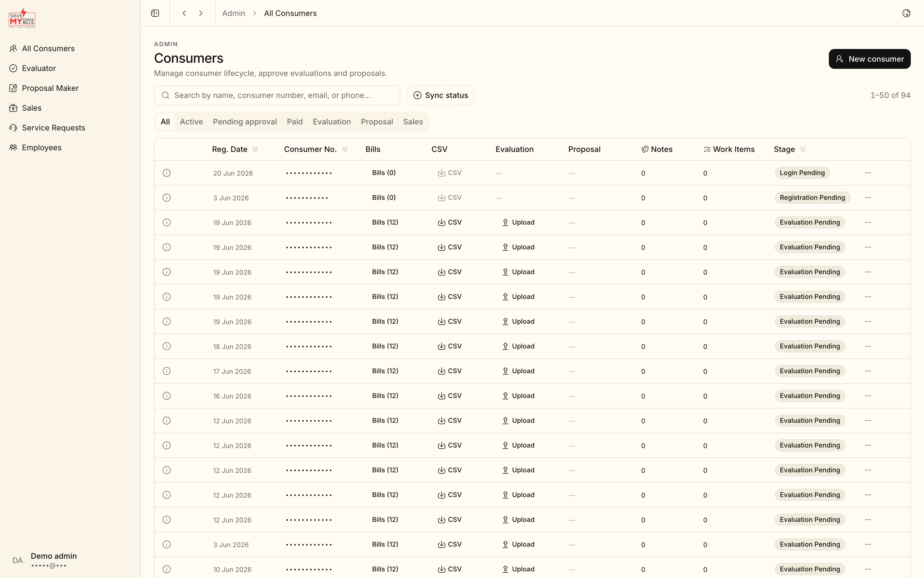Screen dimensions: 924x578
Task: Upload evaluation for 16 Jun 2026 row
Action: [518, 396]
